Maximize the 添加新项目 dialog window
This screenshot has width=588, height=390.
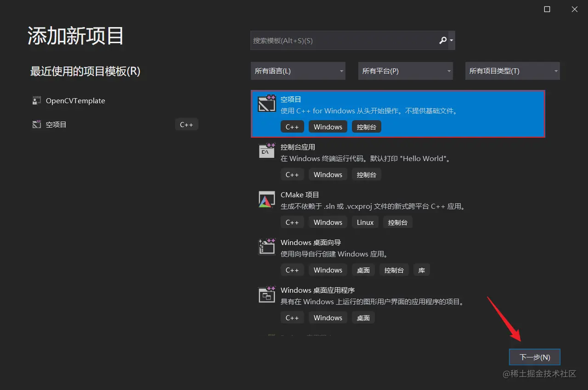pyautogui.click(x=547, y=9)
